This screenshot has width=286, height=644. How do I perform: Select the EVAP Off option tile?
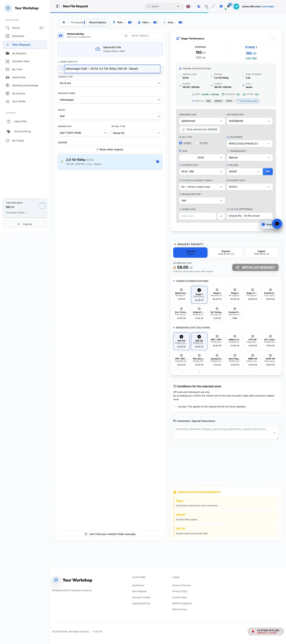[x=270, y=360]
